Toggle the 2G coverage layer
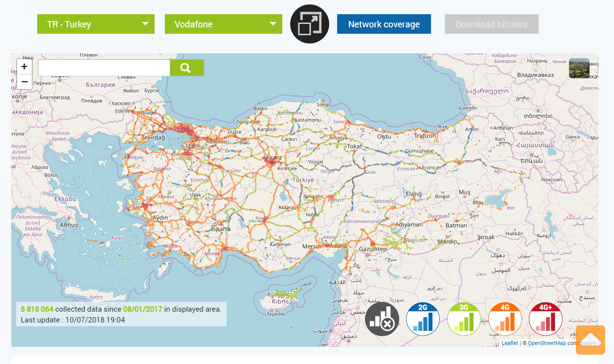 pos(423,319)
